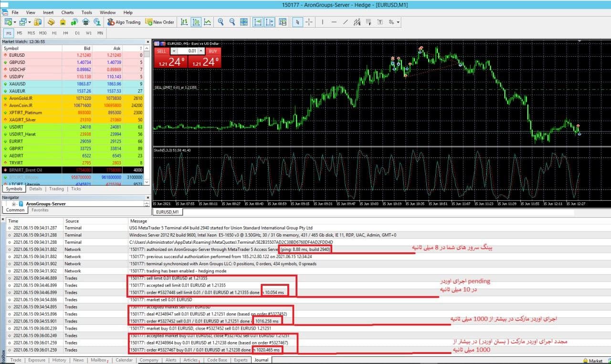Select the M15 timeframe
611x364 pixels.
pos(31,33)
